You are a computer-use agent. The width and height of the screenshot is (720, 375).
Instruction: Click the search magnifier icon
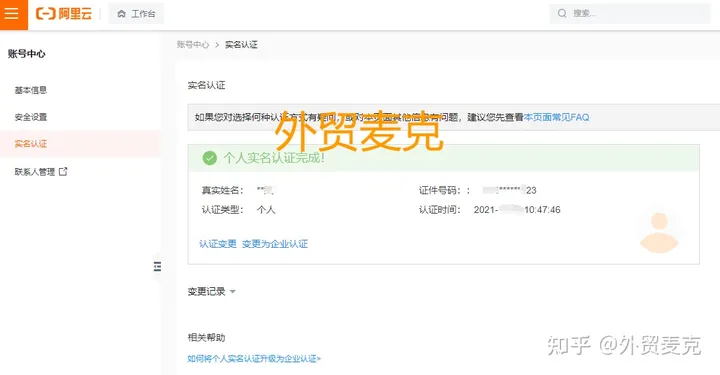(562, 13)
